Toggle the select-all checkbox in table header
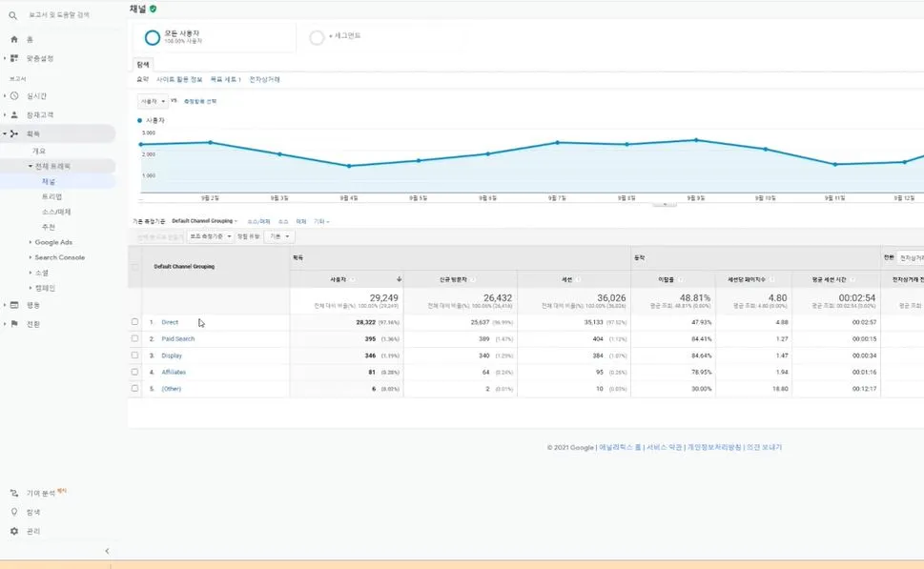This screenshot has height=569, width=924. pos(135,266)
